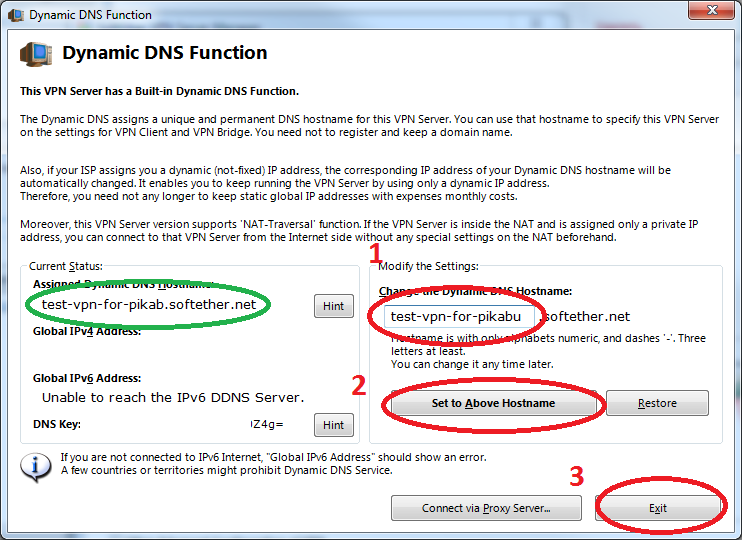The height and width of the screenshot is (540, 742).
Task: Click the 'Dynamic DNS Function' heading text
Action: 165,53
